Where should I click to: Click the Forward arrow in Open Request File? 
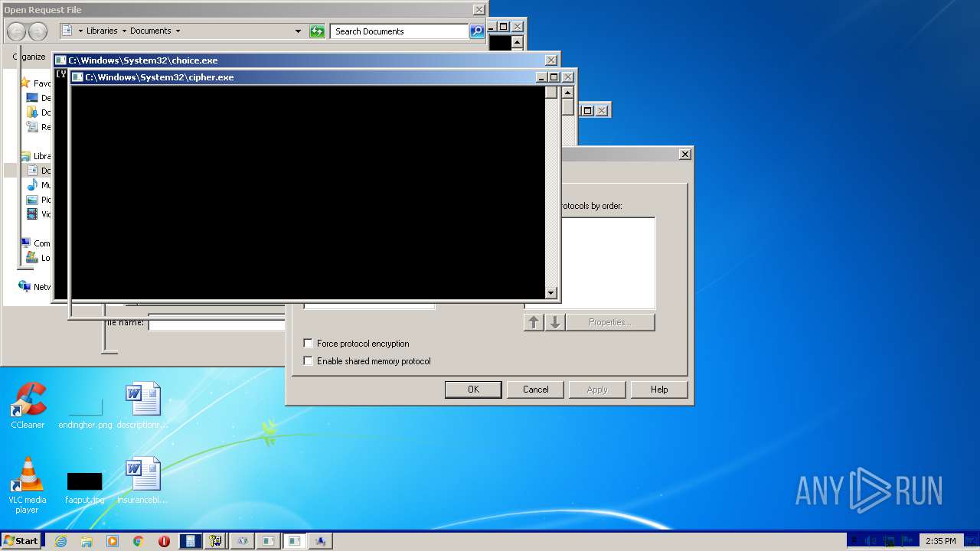[38, 31]
